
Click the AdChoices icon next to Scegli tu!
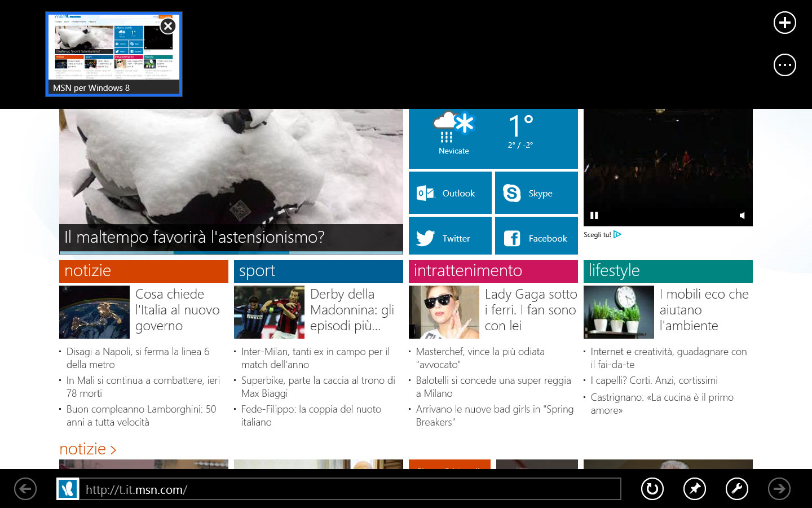617,234
